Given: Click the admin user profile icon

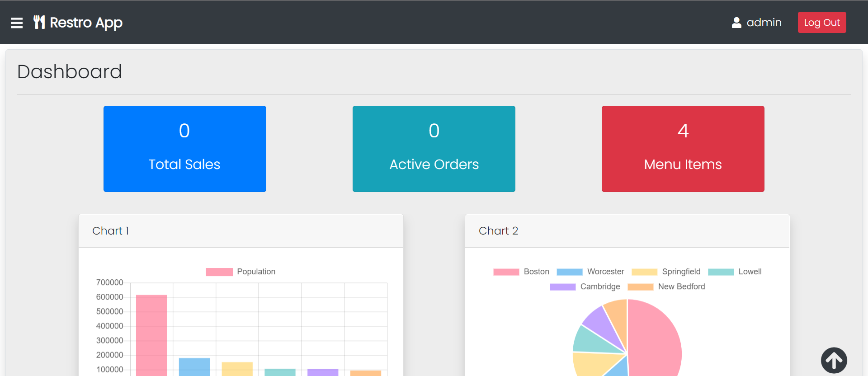Looking at the screenshot, I should [x=736, y=23].
